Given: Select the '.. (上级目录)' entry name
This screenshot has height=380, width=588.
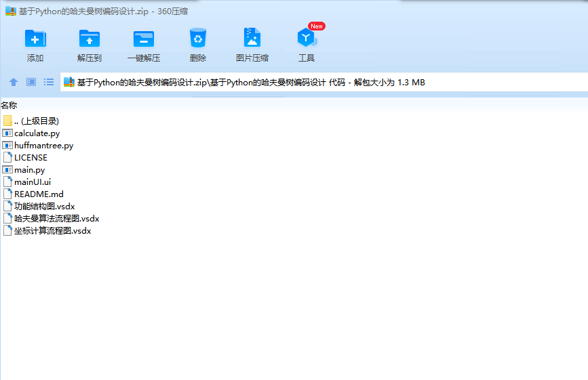Looking at the screenshot, I should pos(37,121).
